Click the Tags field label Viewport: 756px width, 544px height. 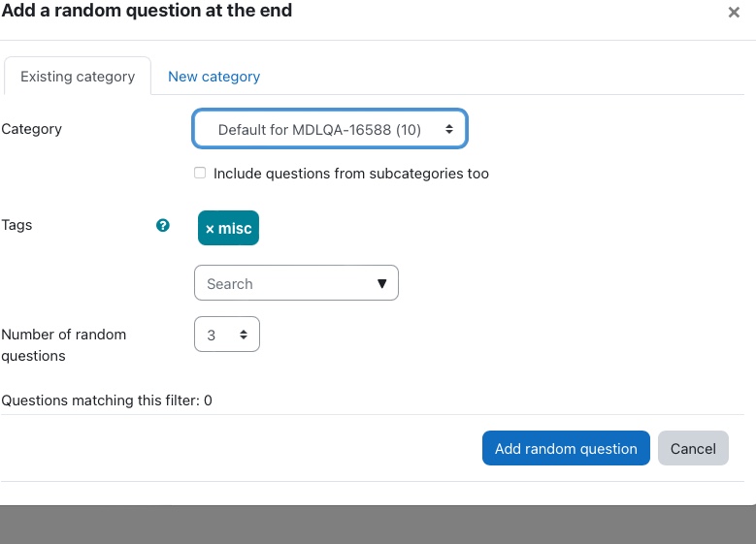pyautogui.click(x=16, y=225)
